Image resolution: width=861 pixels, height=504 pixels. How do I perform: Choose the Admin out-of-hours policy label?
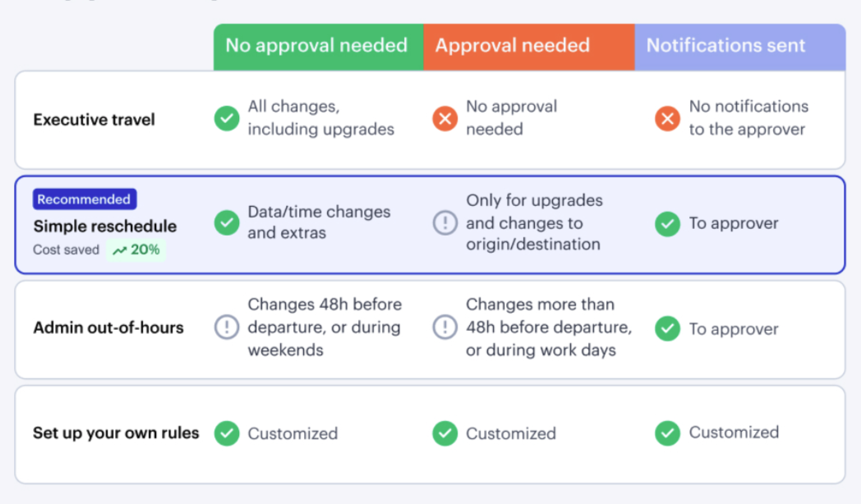108,328
